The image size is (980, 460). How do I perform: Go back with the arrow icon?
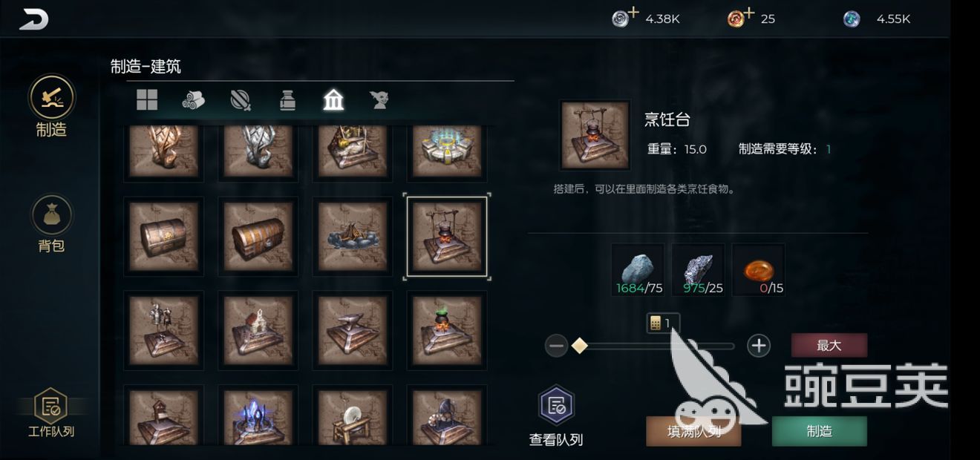pos(33,19)
